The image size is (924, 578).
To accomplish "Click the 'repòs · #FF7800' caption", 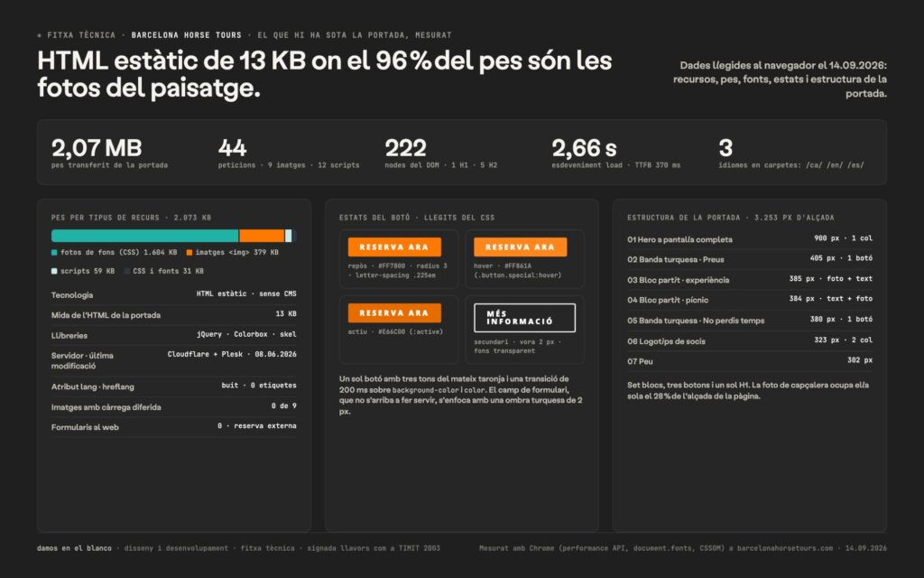I will 398,271.
